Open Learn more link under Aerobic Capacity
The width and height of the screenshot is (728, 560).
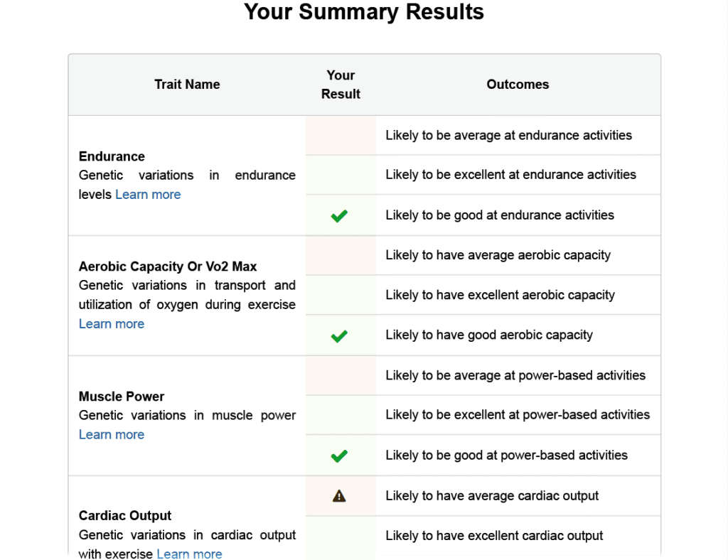[x=112, y=324]
